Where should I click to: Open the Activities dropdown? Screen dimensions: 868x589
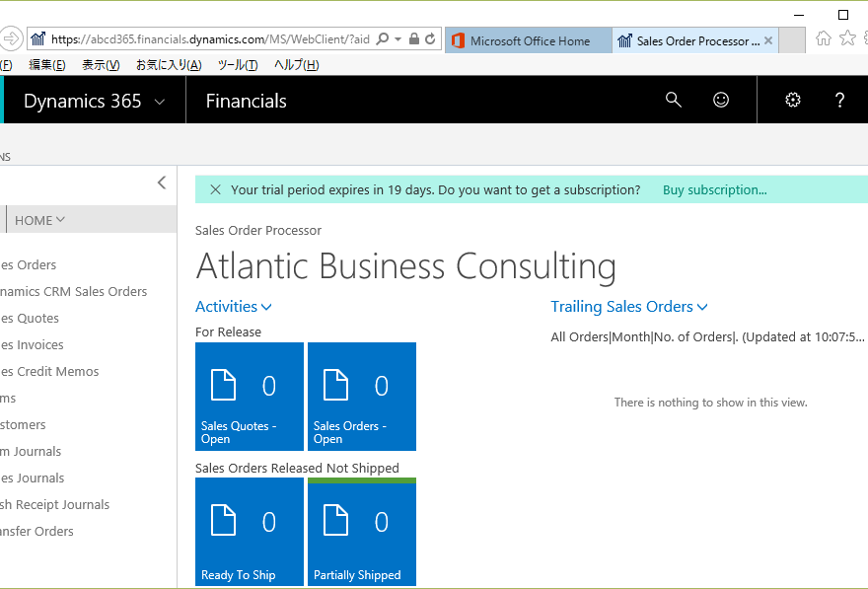pos(233,307)
